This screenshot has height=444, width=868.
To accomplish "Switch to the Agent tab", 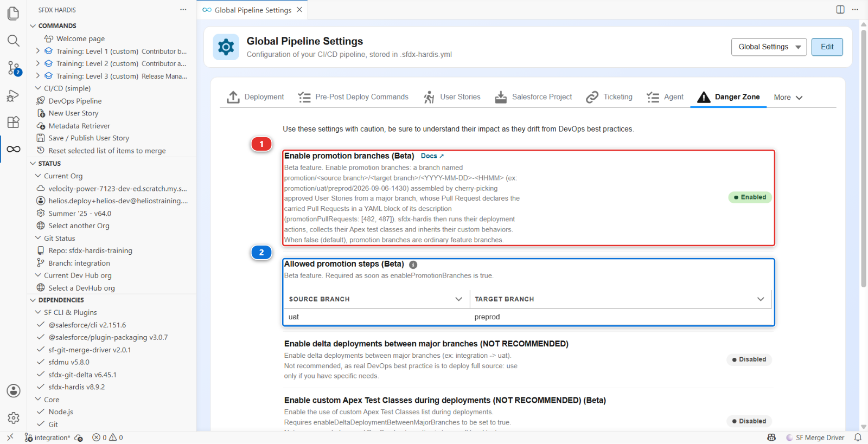I will tap(665, 97).
